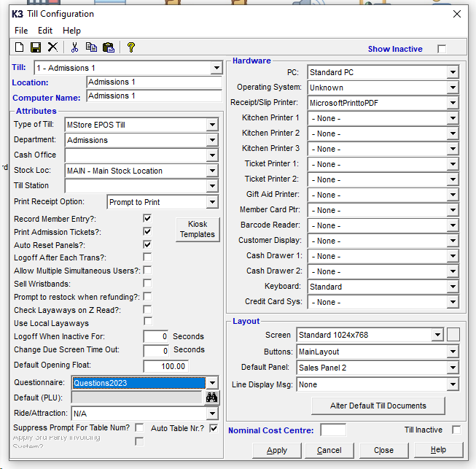Open the Stock Loc dropdown
The width and height of the screenshot is (476, 469).
click(212, 171)
